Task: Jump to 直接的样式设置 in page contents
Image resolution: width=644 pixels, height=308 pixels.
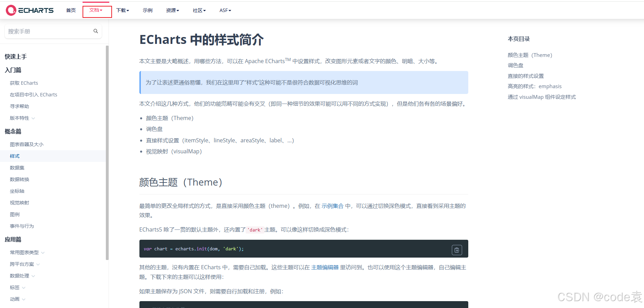Action: coord(526,76)
